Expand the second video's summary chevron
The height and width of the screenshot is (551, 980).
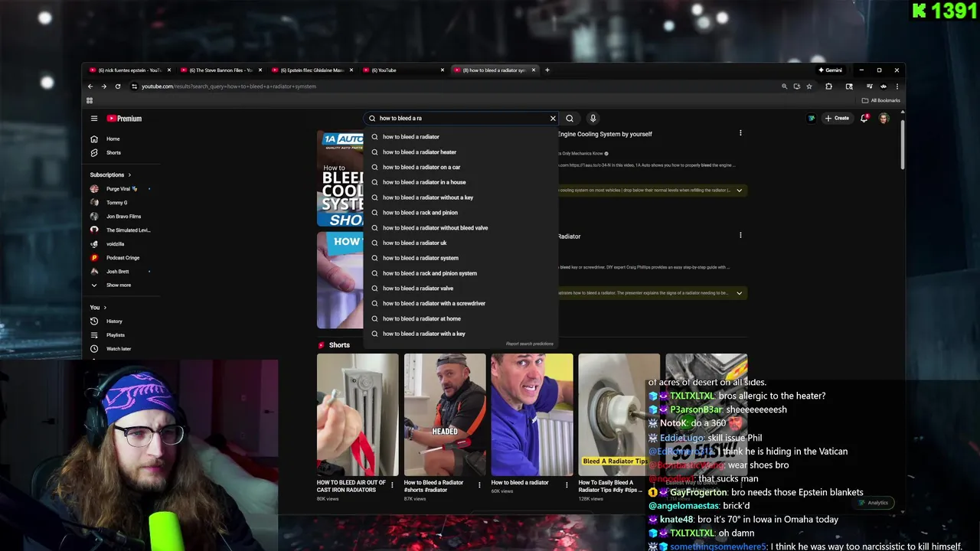(739, 293)
